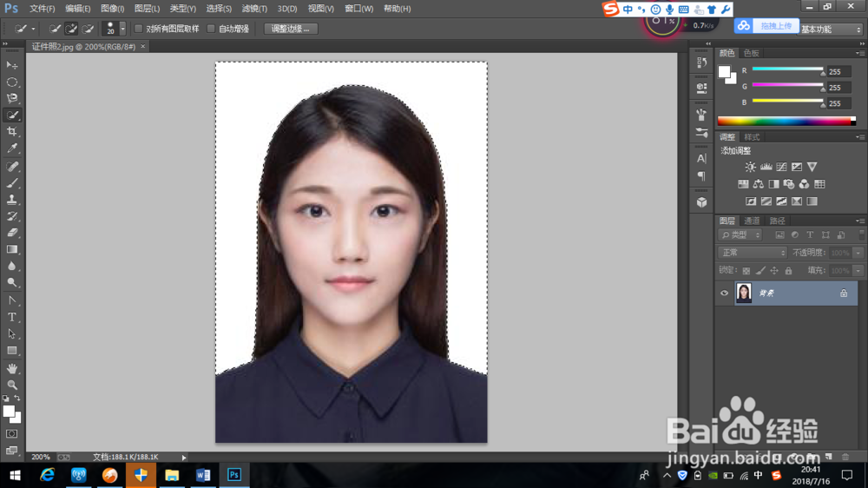Select the Healing Brush tool
This screenshot has height=488, width=868.
point(11,166)
